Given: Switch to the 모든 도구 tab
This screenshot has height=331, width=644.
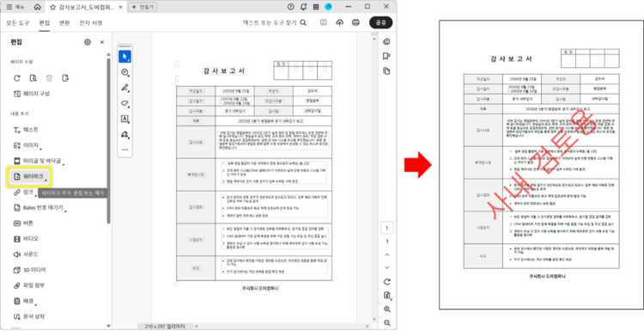Looking at the screenshot, I should click(x=18, y=22).
